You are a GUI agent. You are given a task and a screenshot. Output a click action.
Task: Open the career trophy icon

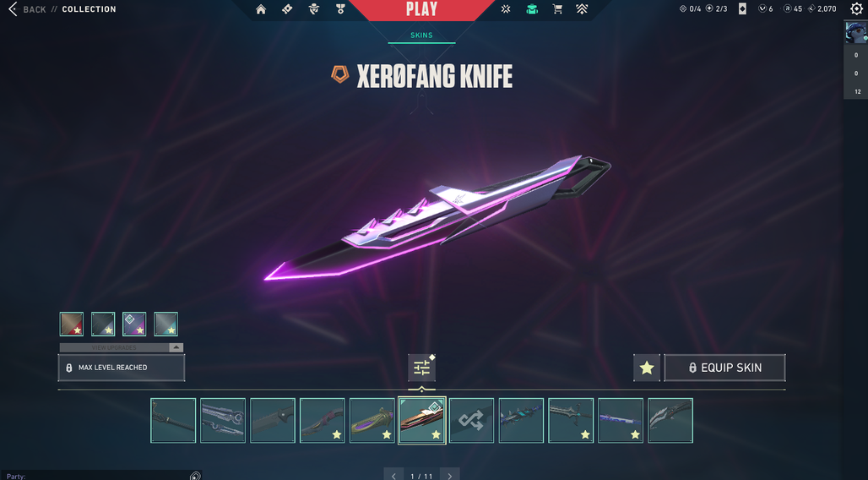(x=340, y=8)
